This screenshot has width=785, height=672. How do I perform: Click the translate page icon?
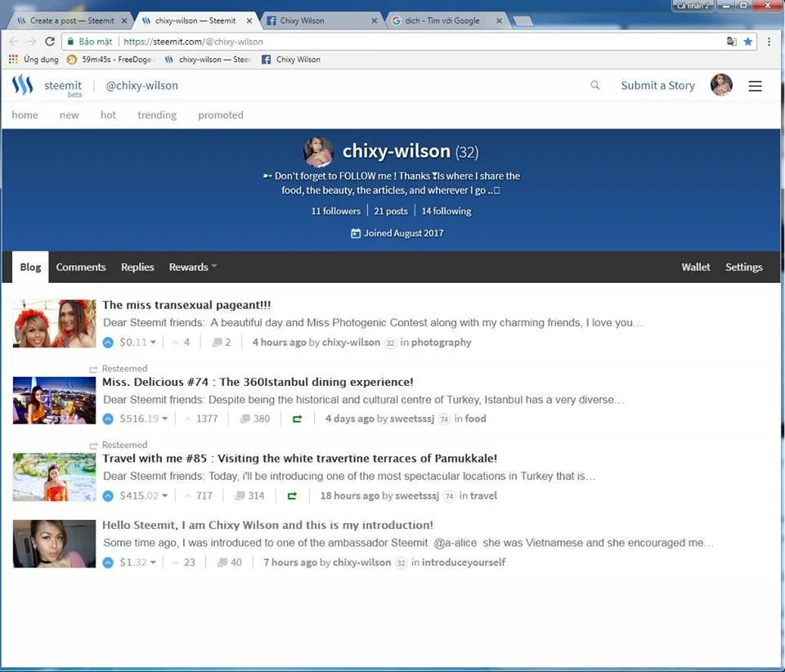point(731,42)
